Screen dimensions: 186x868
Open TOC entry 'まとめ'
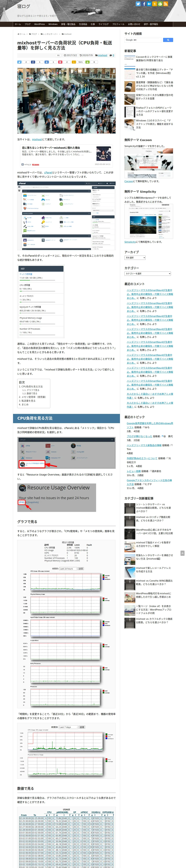[25, 405]
